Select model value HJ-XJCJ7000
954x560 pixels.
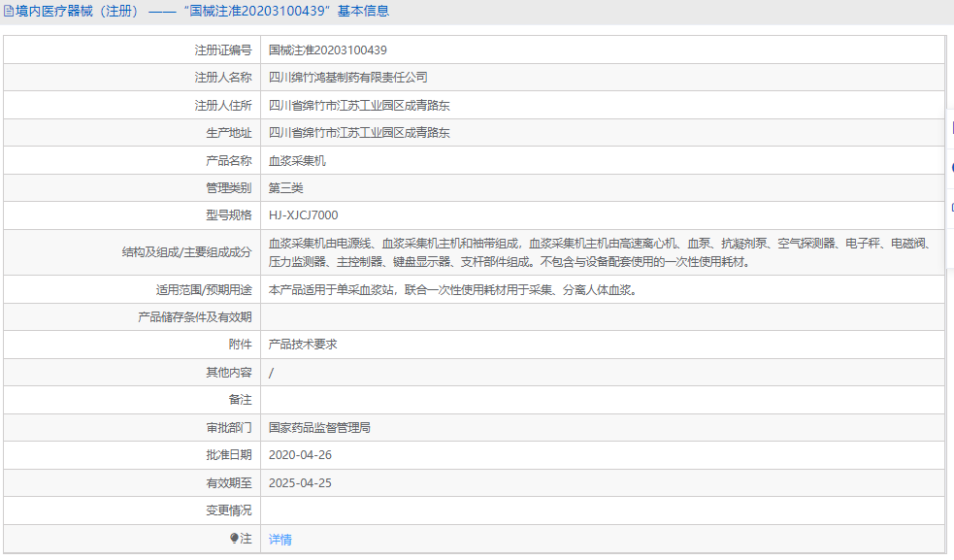coord(303,214)
